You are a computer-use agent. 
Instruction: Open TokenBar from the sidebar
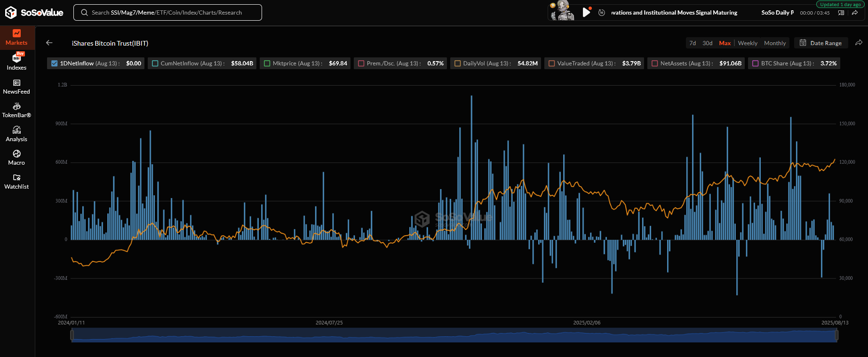(x=16, y=111)
